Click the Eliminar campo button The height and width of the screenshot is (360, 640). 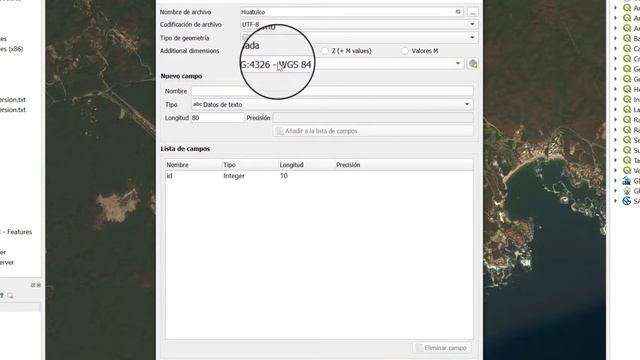click(x=441, y=348)
